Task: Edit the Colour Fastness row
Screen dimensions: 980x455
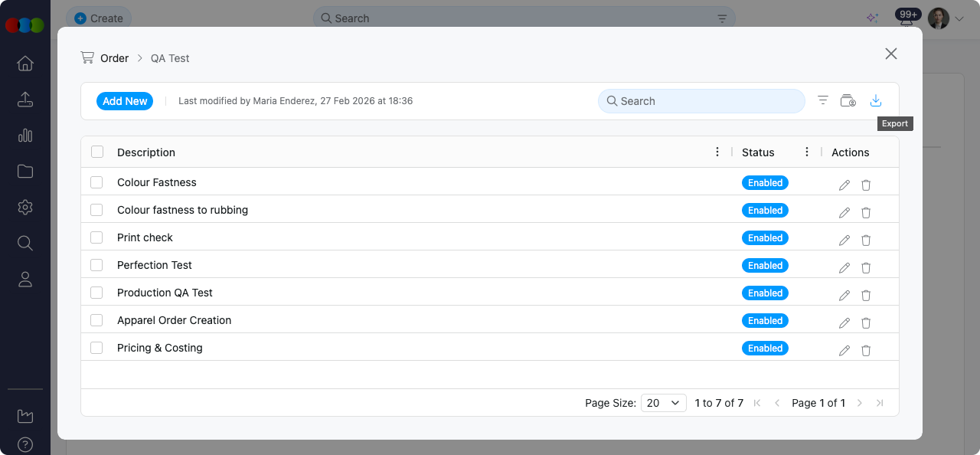Action: tap(844, 185)
